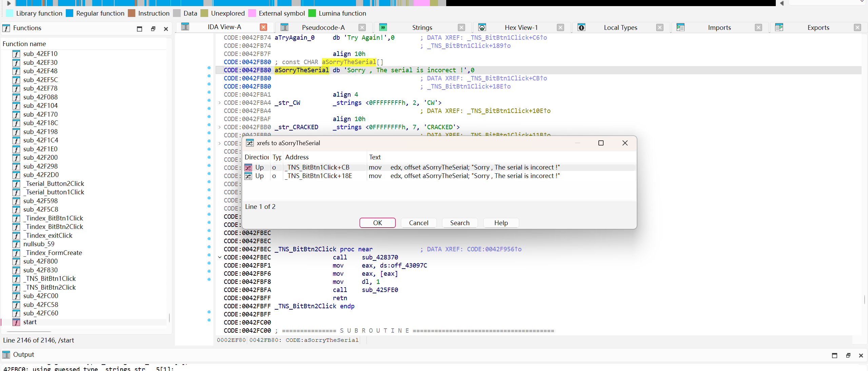Close the IDA View-A tab
868x371 pixels.
263,27
